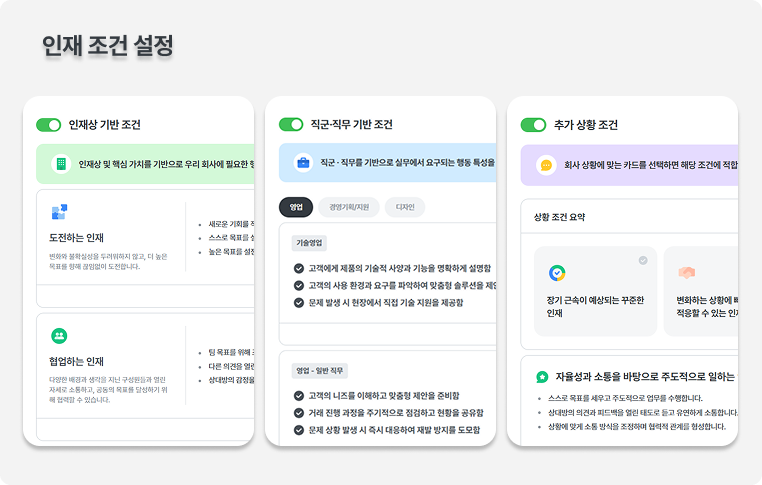Click the blue puzzle icon above 도전하는 인재
The image size is (762, 485).
[x=59, y=212]
